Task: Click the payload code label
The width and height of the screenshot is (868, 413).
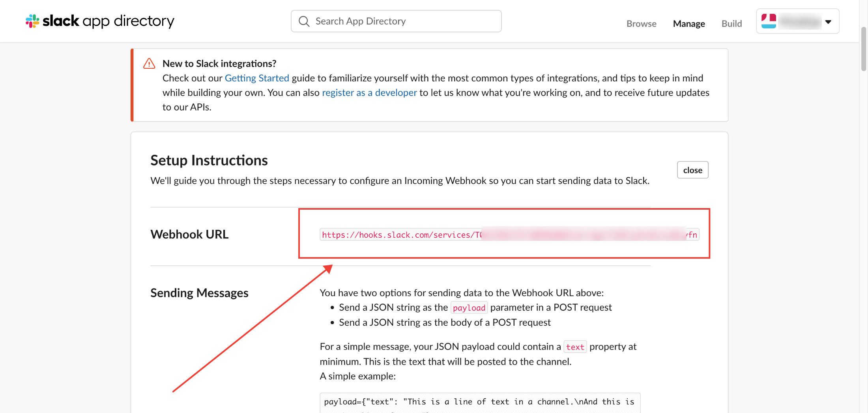Action: (469, 308)
